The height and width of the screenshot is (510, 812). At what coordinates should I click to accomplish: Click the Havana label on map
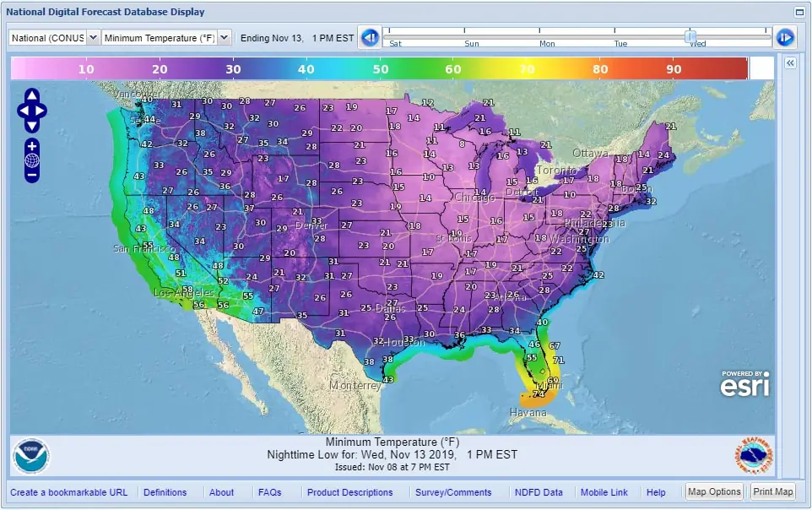coord(528,413)
